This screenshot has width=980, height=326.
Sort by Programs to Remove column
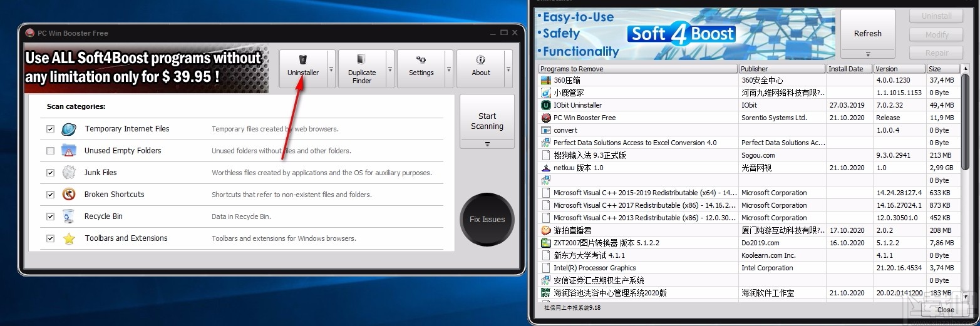(x=638, y=69)
